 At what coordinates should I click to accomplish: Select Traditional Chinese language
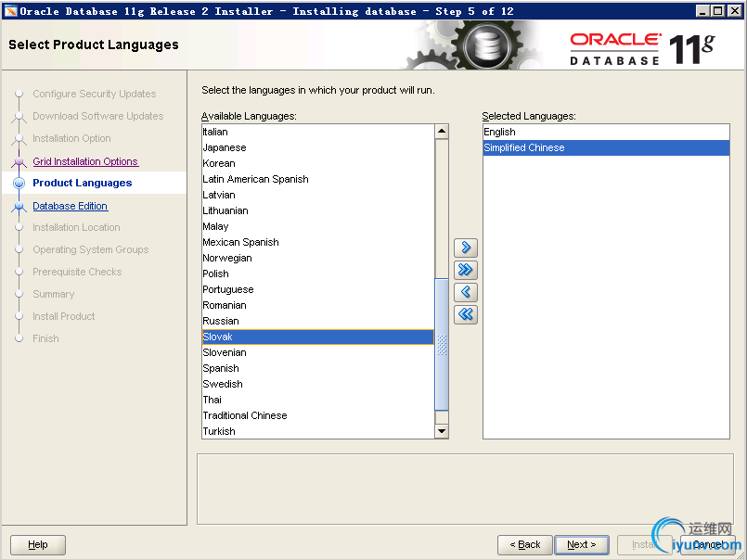[317, 415]
